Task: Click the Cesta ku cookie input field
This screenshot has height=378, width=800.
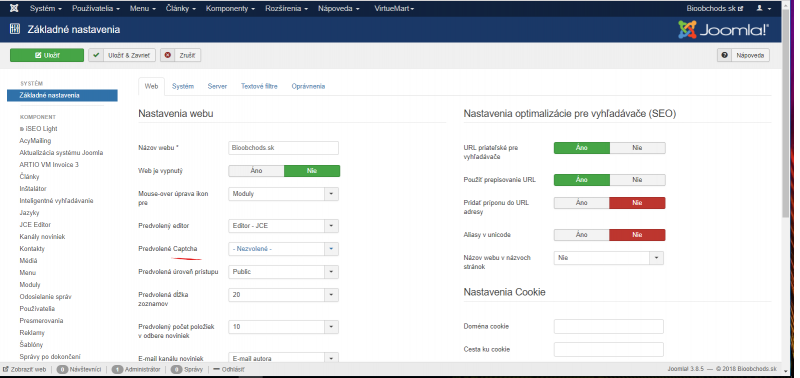Action: pyautogui.click(x=609, y=349)
